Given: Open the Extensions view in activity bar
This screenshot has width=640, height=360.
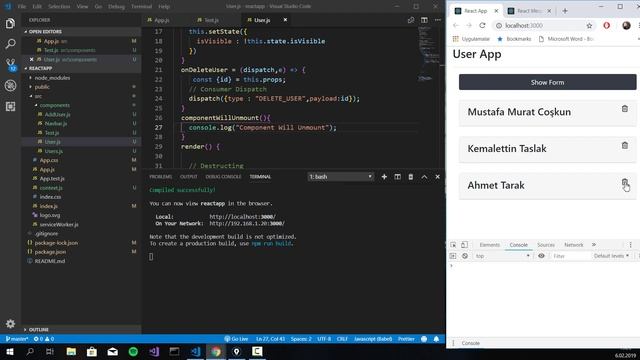Looking at the screenshot, I should coord(10,107).
